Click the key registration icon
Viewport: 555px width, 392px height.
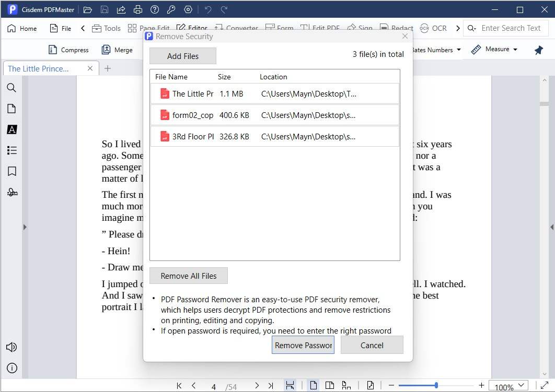click(x=171, y=9)
